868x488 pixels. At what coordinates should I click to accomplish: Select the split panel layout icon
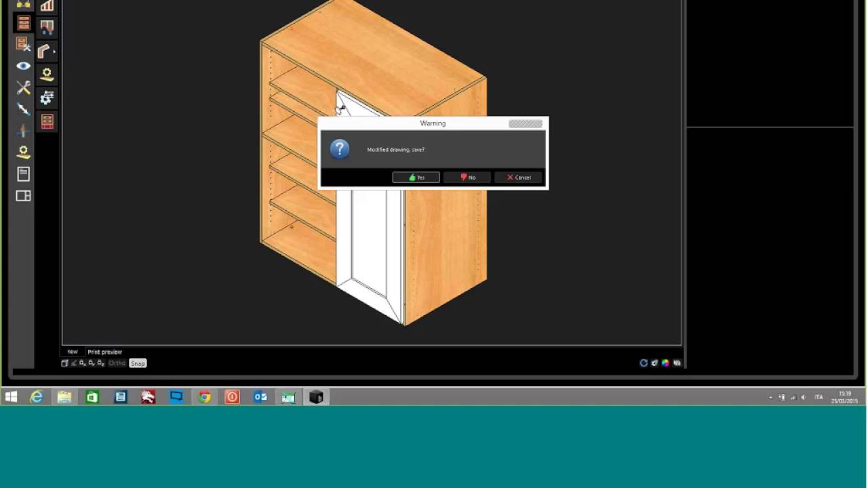tap(24, 196)
